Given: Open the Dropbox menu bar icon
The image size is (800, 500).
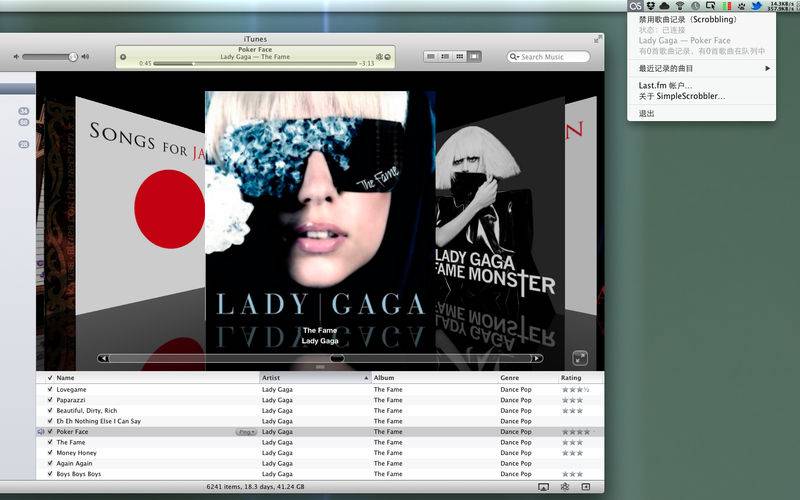Looking at the screenshot, I should [651, 6].
